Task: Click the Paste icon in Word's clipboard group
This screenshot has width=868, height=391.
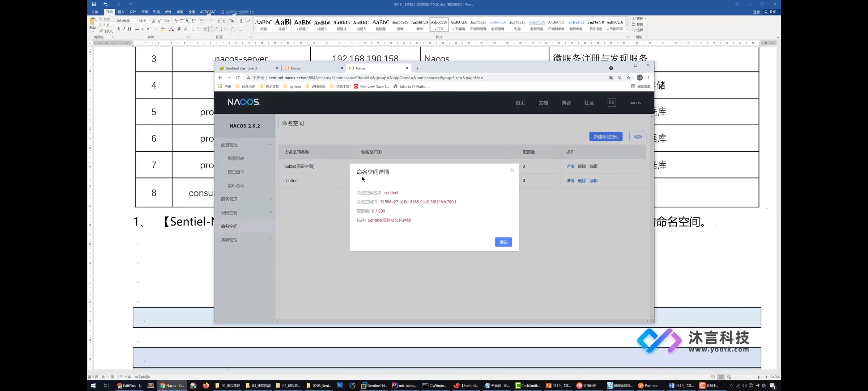Action: (93, 22)
